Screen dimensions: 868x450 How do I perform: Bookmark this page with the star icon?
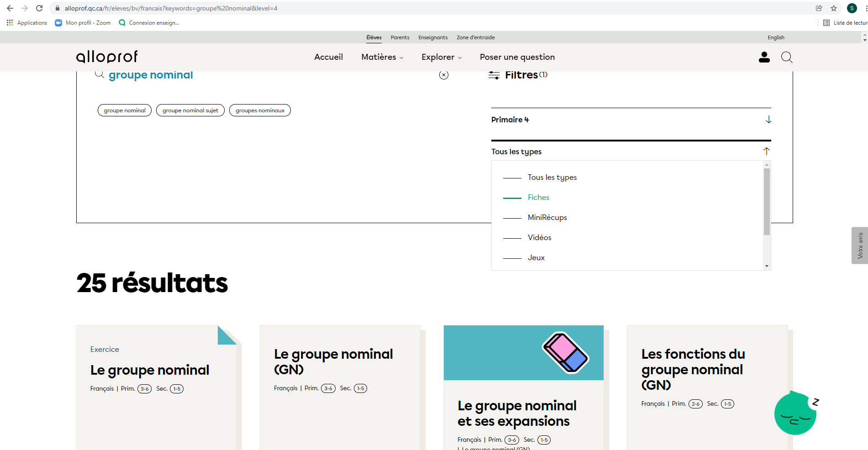click(x=833, y=8)
